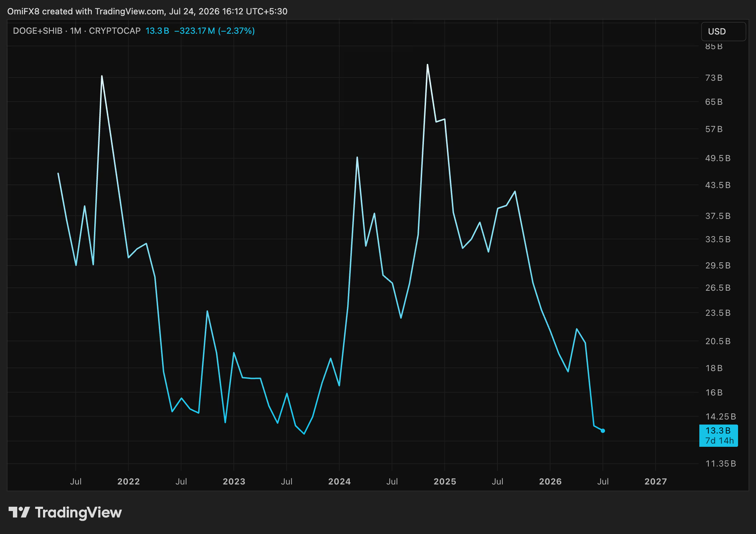Click the −323.17 M change value
This screenshot has width=756, height=534.
point(195,31)
